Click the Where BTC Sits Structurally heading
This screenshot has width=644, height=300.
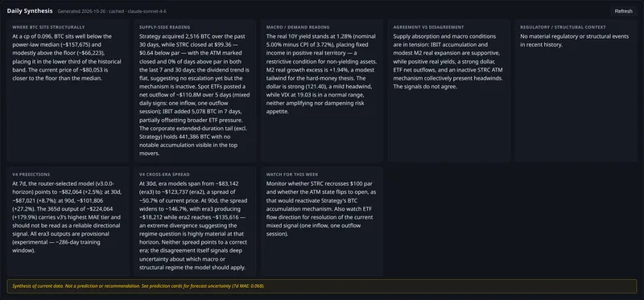[x=48, y=27]
